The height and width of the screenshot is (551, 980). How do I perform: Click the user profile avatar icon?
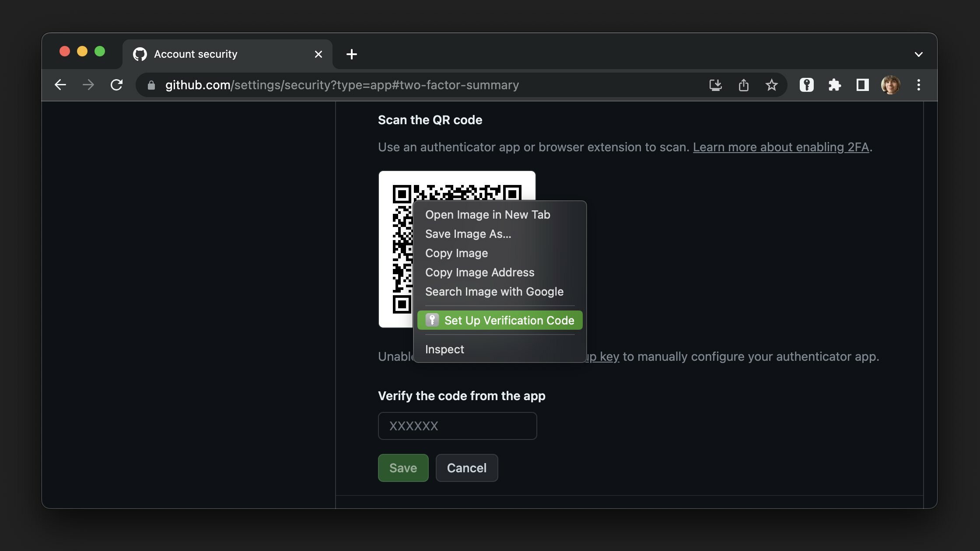[x=890, y=85]
